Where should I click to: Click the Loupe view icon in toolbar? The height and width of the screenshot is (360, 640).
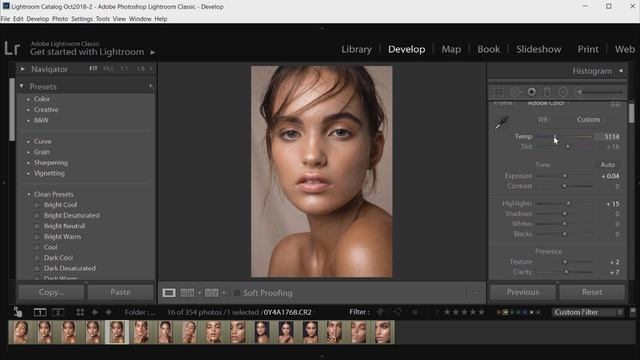point(169,293)
